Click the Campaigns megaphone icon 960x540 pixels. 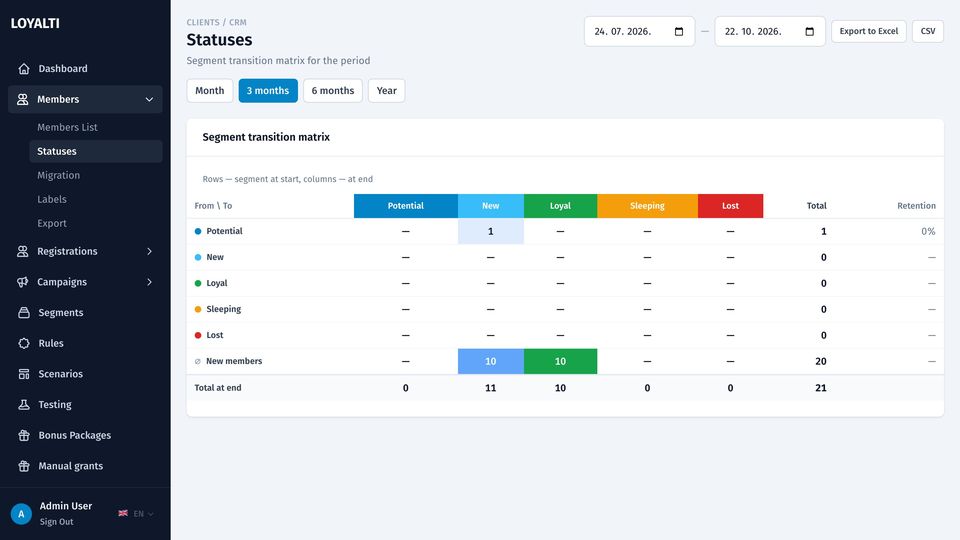23,282
